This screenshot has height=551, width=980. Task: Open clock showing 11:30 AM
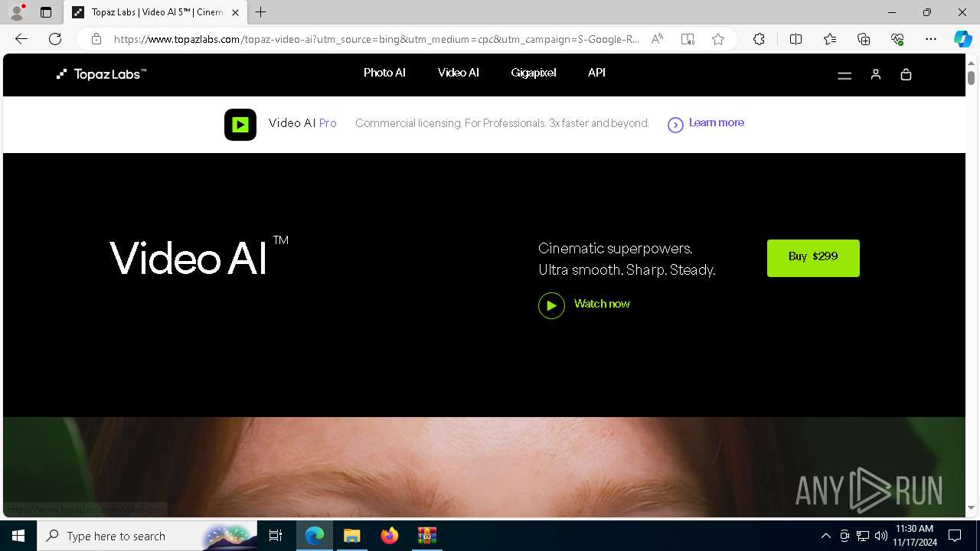915,536
